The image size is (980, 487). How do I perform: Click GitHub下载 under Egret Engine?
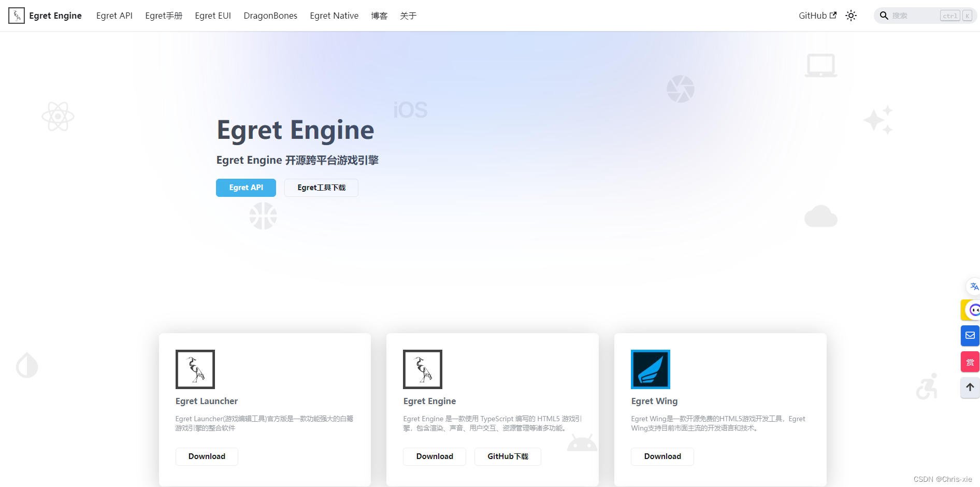coord(507,456)
